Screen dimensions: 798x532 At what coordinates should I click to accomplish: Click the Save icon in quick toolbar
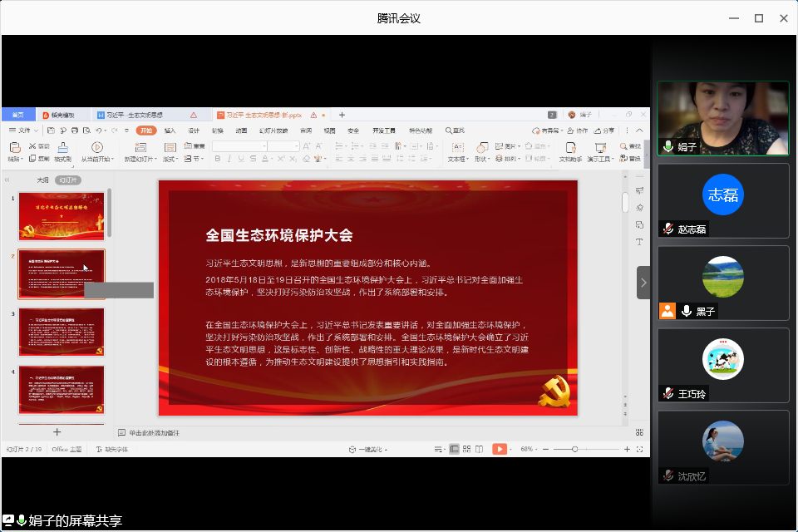(x=52, y=131)
